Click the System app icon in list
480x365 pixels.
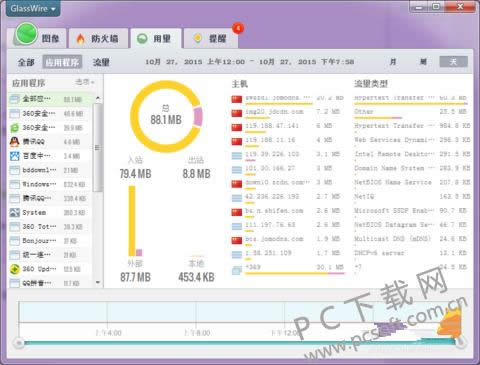[x=14, y=212]
